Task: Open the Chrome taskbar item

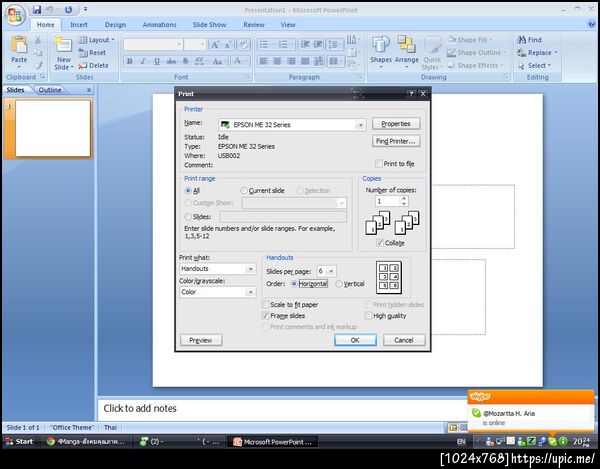Action: point(86,441)
